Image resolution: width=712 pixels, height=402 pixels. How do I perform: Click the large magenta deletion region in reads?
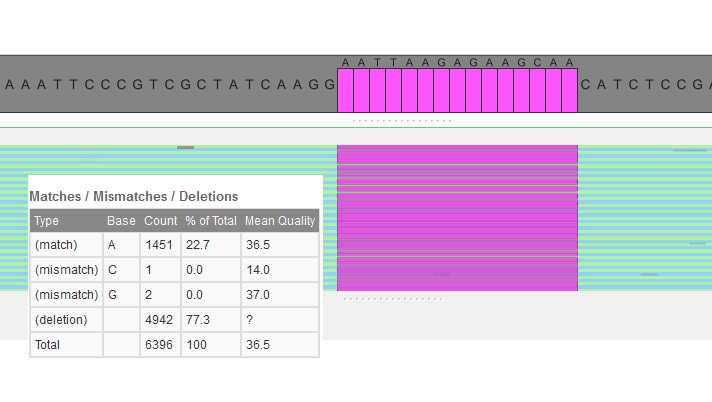[457, 218]
